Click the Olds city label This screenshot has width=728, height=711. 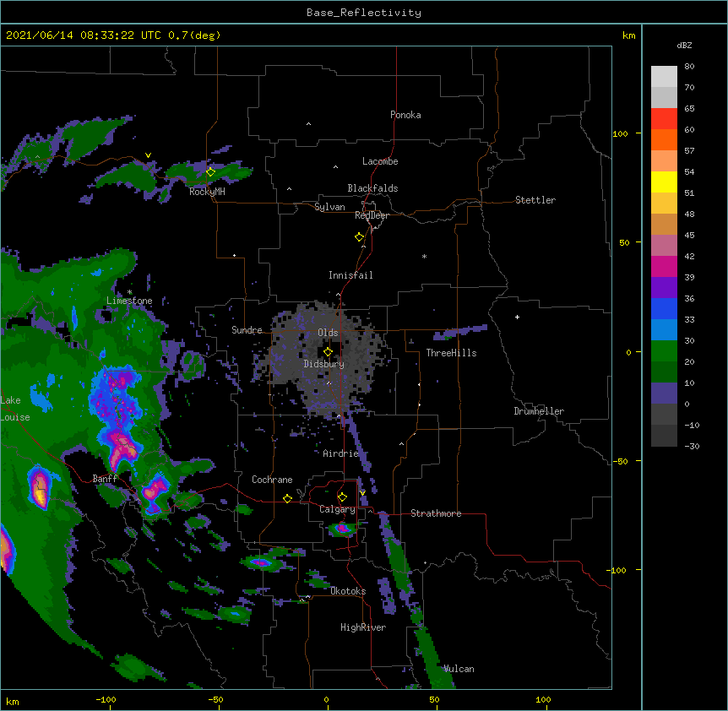[x=328, y=333]
